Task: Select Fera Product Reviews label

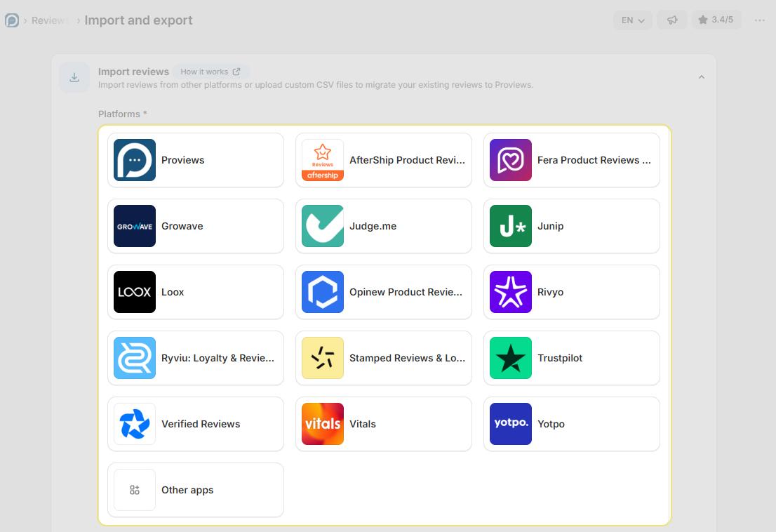Action: [x=594, y=160]
